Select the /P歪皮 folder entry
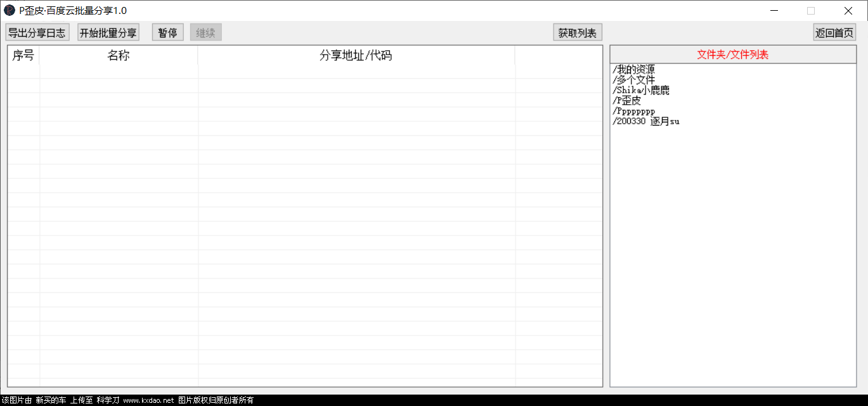Image resolution: width=868 pixels, height=406 pixels. (627, 100)
